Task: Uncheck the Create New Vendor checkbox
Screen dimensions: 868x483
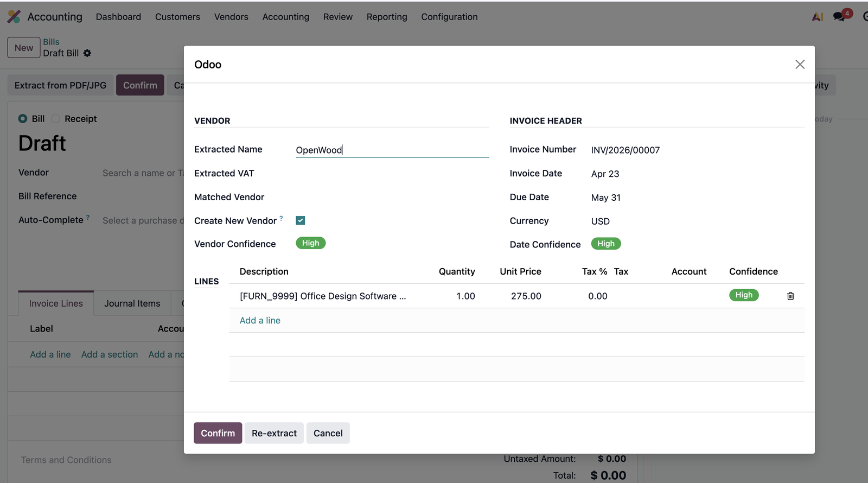Action: [301, 220]
